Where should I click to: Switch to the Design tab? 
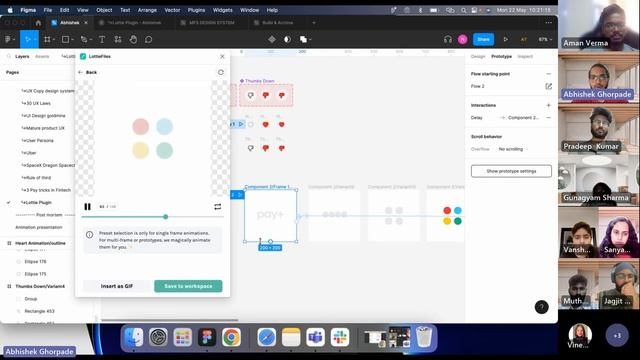[x=478, y=56]
